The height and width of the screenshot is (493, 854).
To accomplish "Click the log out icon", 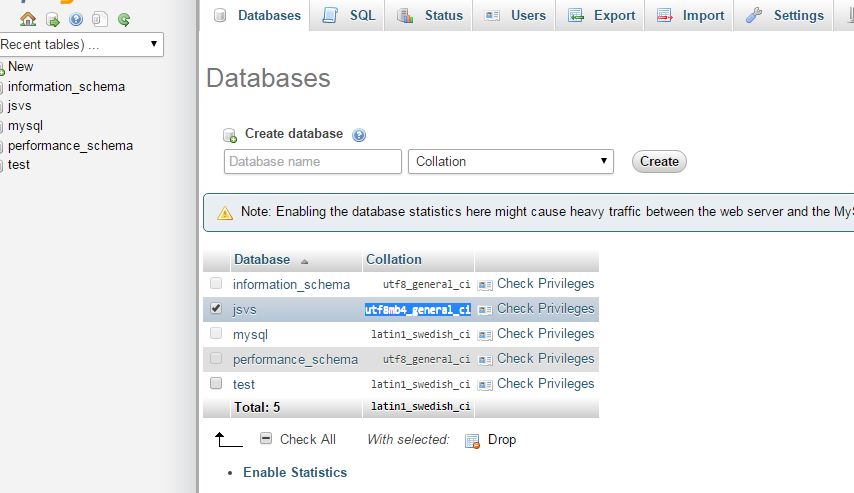I will tap(52, 18).
